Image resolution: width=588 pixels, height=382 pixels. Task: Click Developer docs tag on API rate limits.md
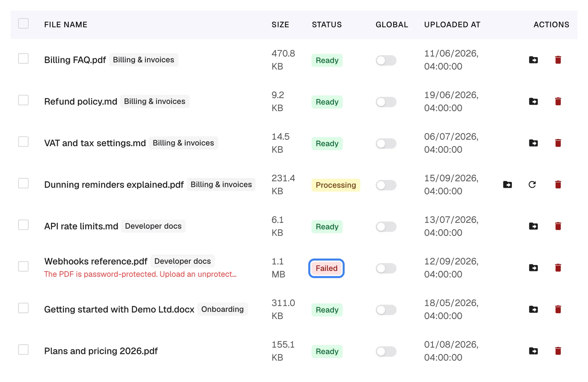pos(153,226)
